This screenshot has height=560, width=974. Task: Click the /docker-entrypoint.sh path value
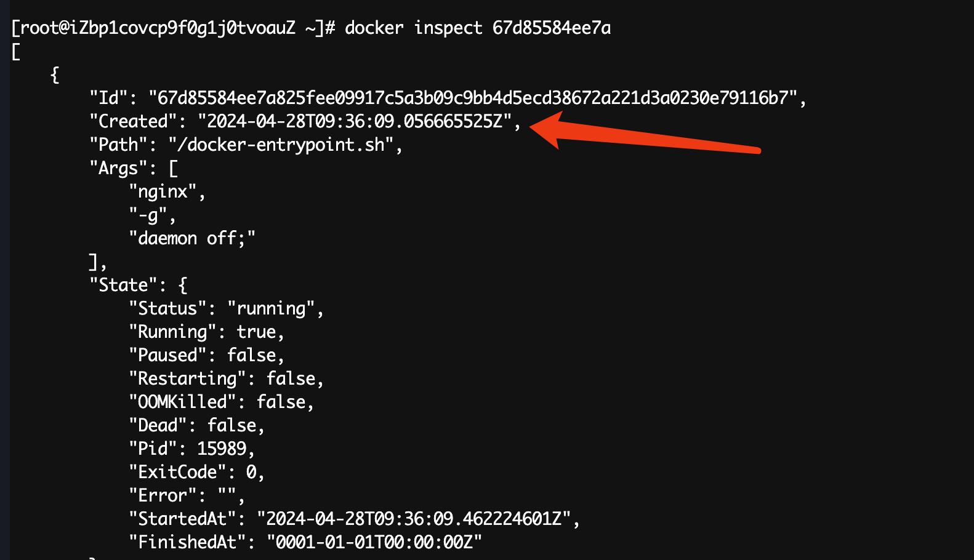coord(281,145)
